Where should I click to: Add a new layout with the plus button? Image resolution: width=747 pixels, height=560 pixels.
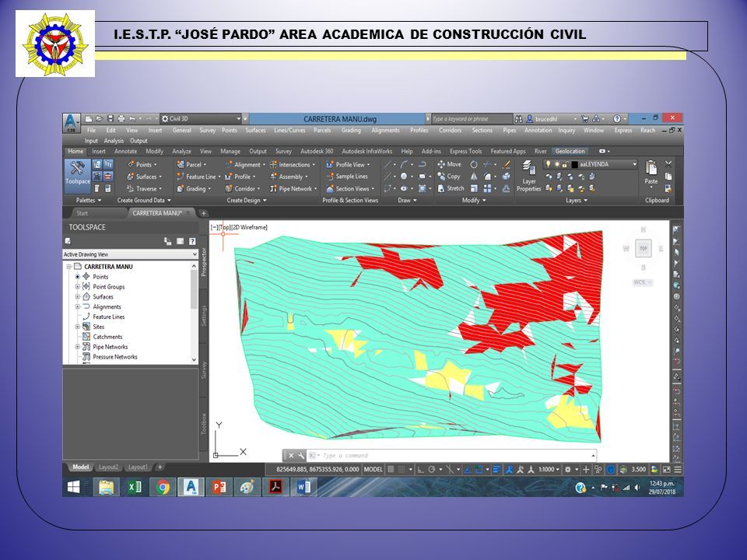[160, 467]
